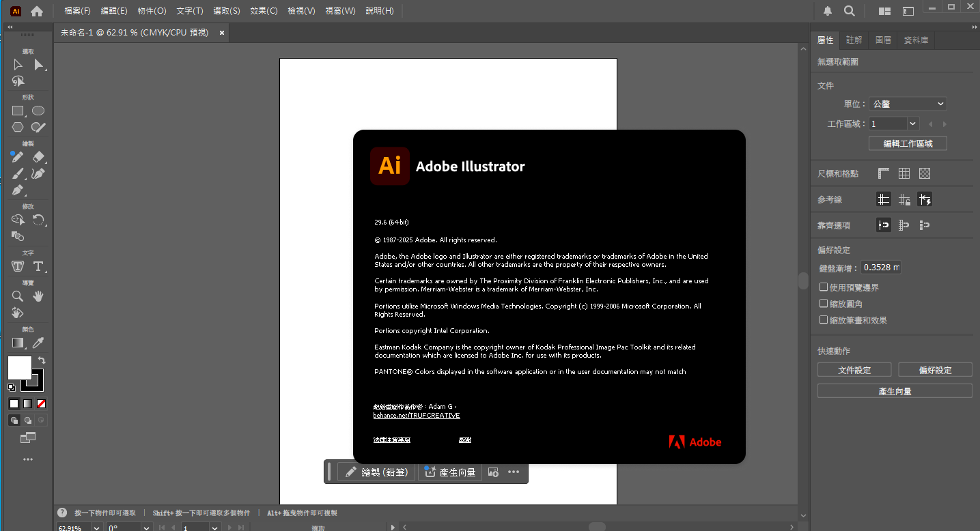The height and width of the screenshot is (531, 980).
Task: Select the Eyedropper tool
Action: [x=38, y=343]
